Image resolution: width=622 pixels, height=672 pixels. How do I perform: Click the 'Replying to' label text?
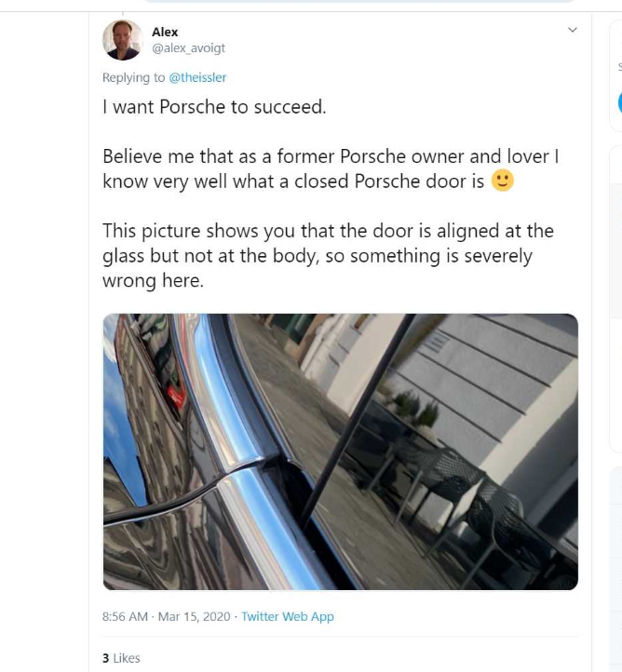[x=133, y=78]
